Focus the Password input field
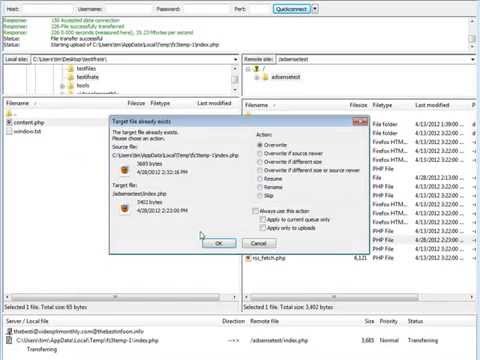This screenshot has height=360, width=480. point(207,9)
